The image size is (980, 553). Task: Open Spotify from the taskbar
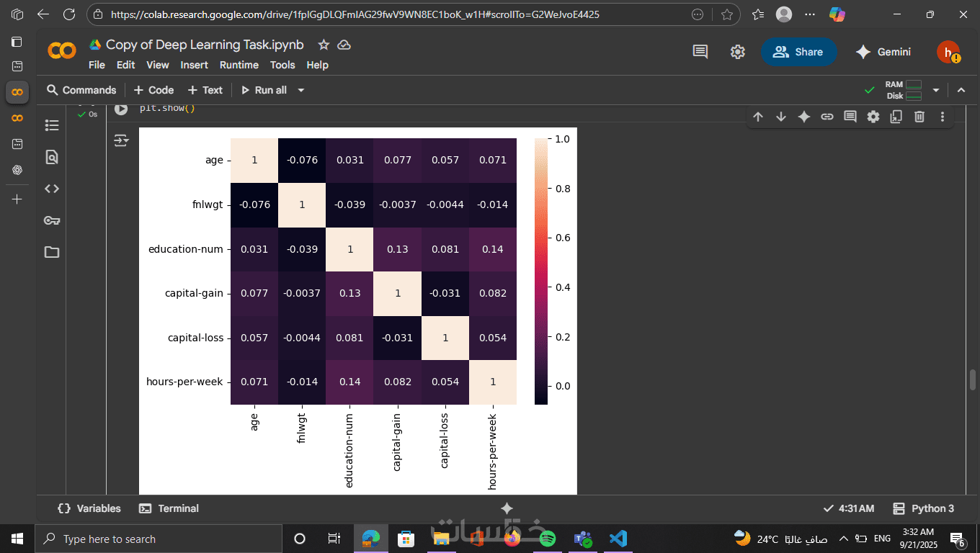547,539
